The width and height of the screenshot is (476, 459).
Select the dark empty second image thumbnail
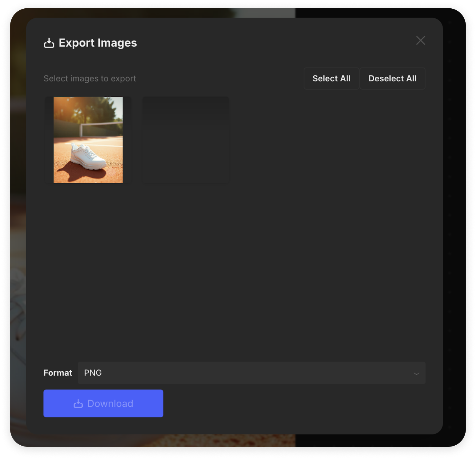coord(186,140)
